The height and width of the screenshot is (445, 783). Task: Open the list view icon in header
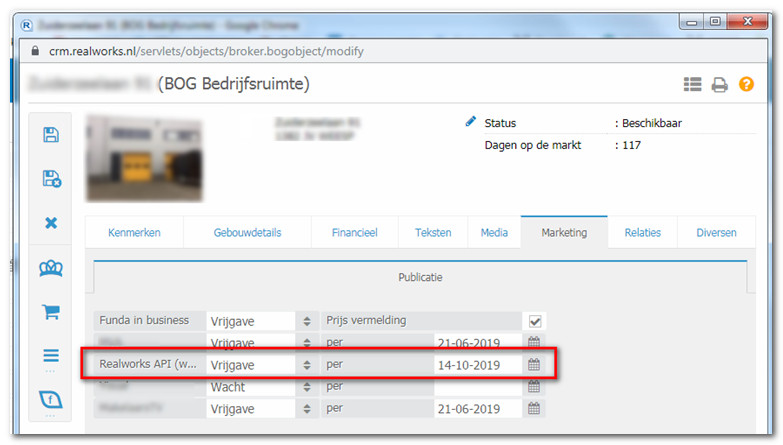point(693,84)
